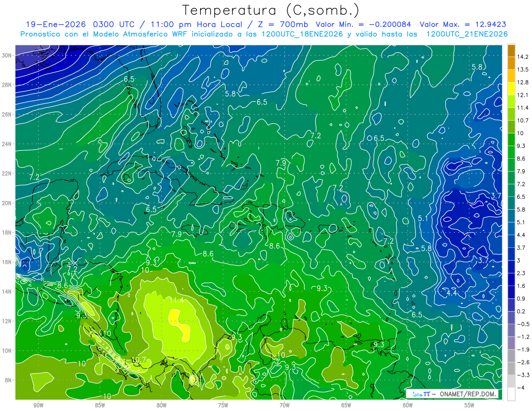Click the "22N" latitude axis label
Screen dimensions: 532x411
click(7, 173)
